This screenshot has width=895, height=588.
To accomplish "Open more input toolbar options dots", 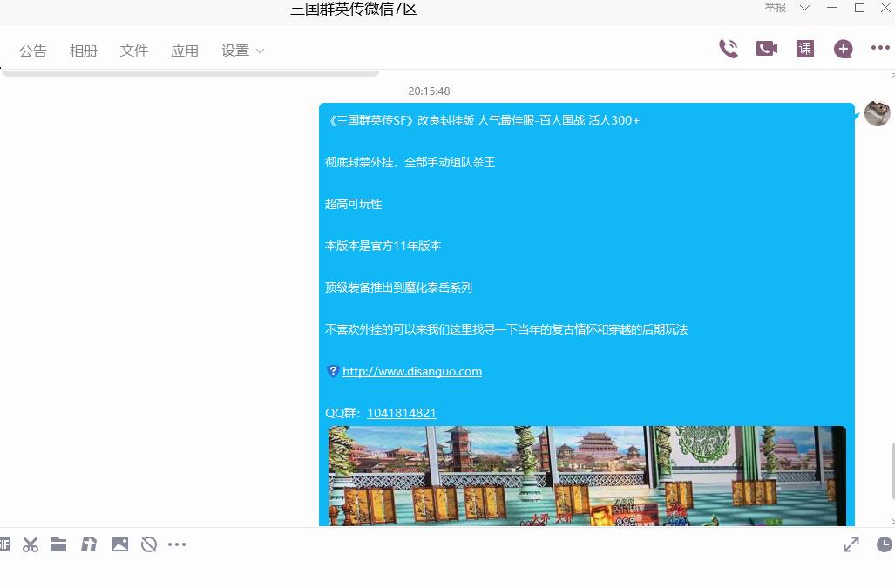I will [x=177, y=544].
